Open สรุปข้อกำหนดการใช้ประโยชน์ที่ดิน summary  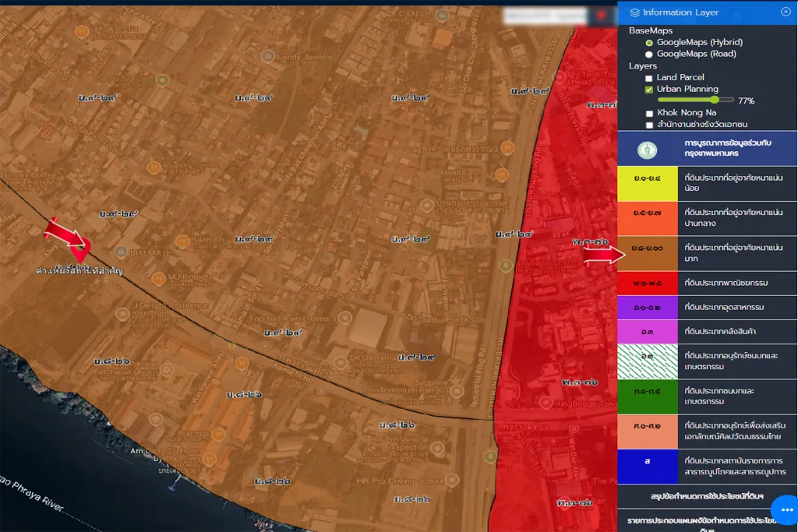(x=706, y=496)
